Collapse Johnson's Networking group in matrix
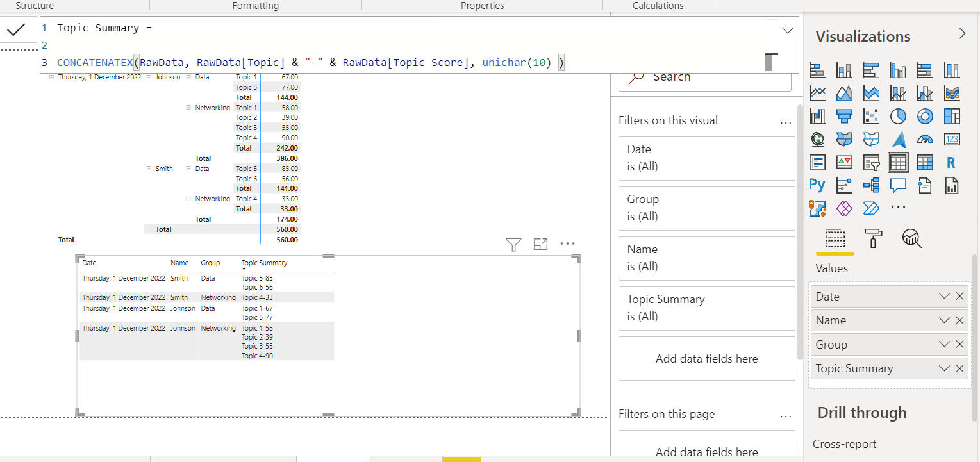Image resolution: width=980 pixels, height=462 pixels. coord(188,108)
